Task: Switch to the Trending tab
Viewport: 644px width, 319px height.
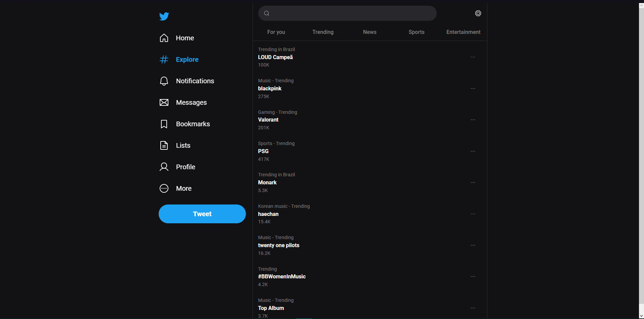Action: click(323, 32)
